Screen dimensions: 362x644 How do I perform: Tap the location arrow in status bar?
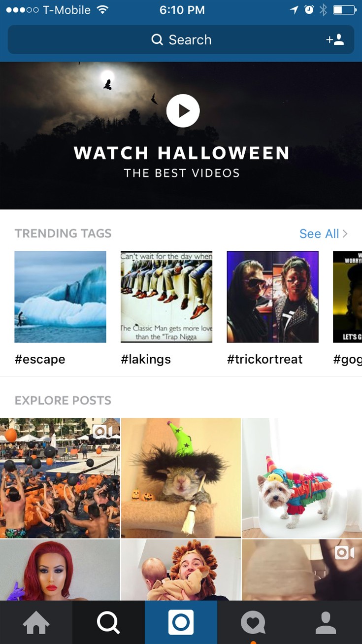(x=294, y=10)
